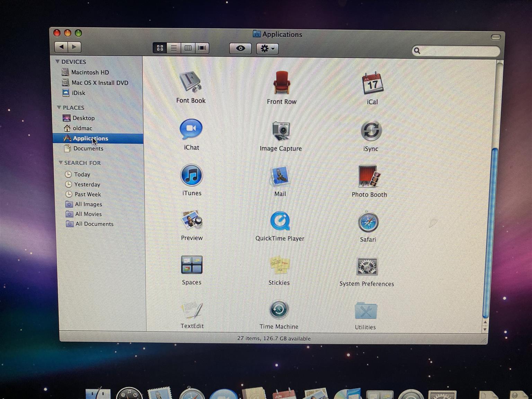Open the Utilities folder
The height and width of the screenshot is (399, 532).
click(365, 311)
